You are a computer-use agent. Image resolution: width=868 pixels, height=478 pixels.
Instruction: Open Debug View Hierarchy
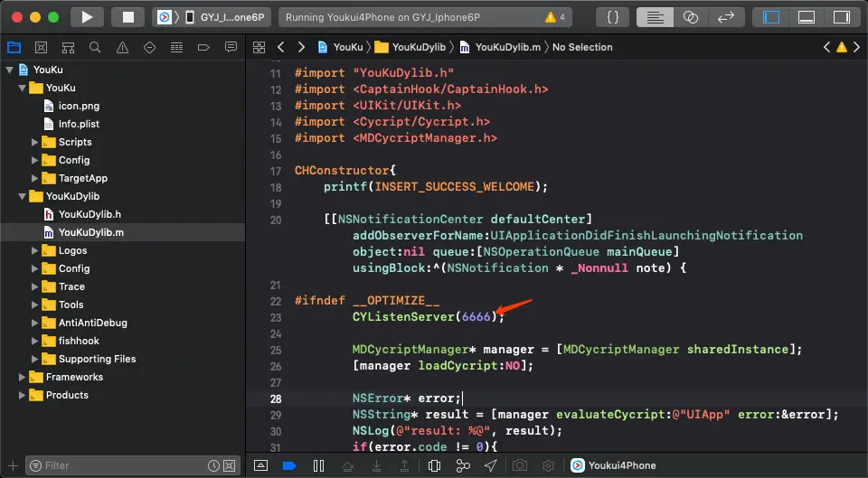click(x=435, y=466)
